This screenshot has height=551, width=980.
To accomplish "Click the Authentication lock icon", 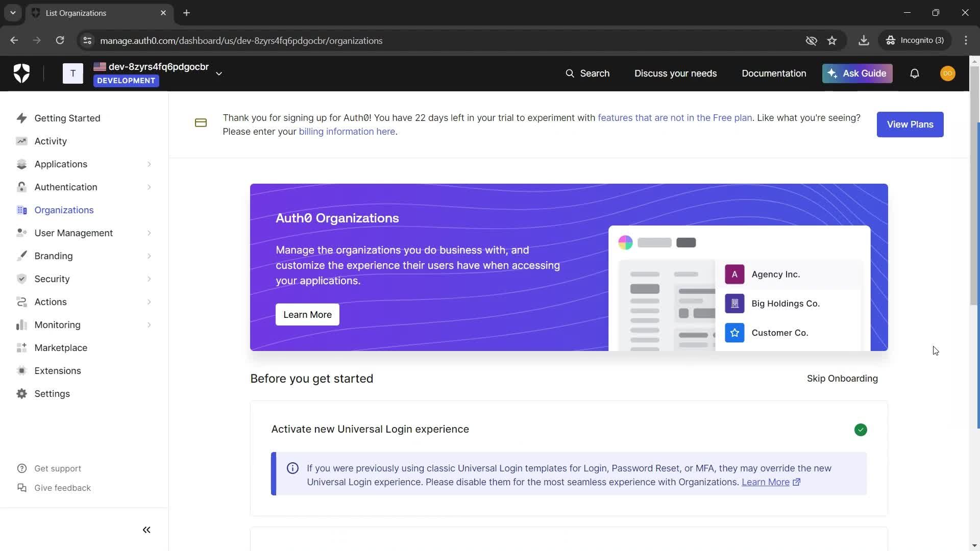I will [21, 187].
